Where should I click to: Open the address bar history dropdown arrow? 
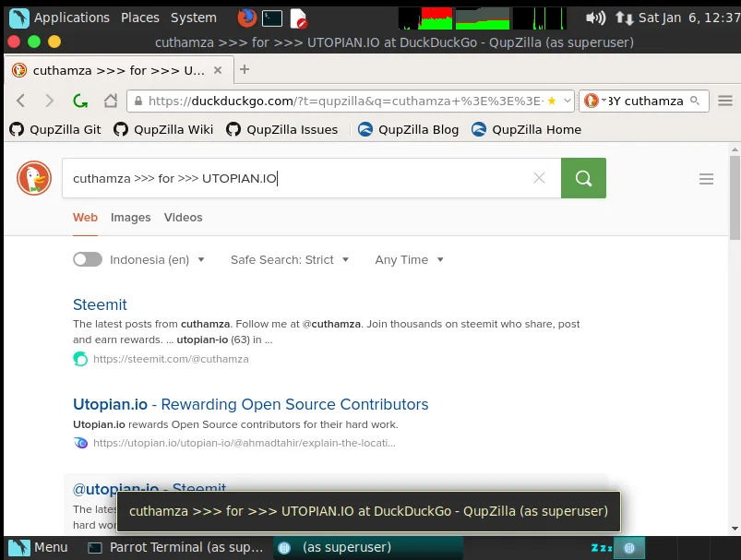(x=568, y=101)
